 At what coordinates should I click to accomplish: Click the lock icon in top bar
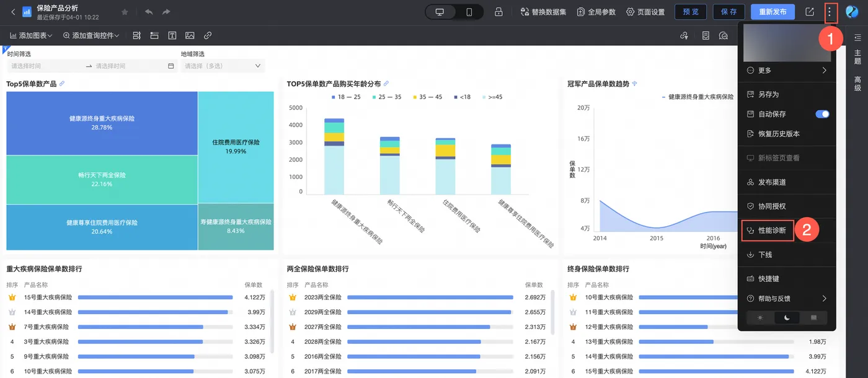click(x=498, y=12)
